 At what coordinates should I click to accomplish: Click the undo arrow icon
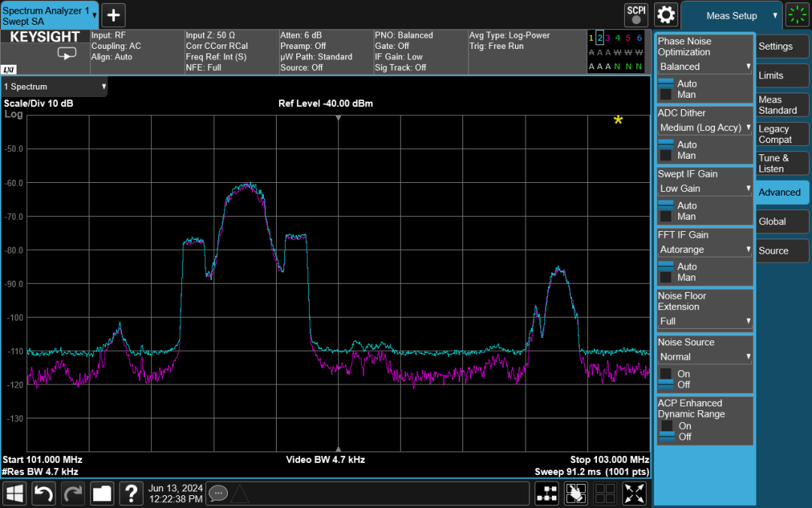pos(44,493)
